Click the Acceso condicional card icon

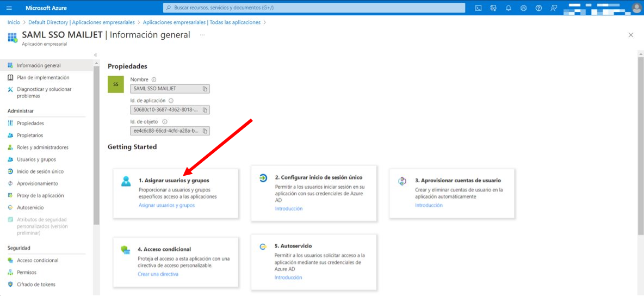(126, 250)
